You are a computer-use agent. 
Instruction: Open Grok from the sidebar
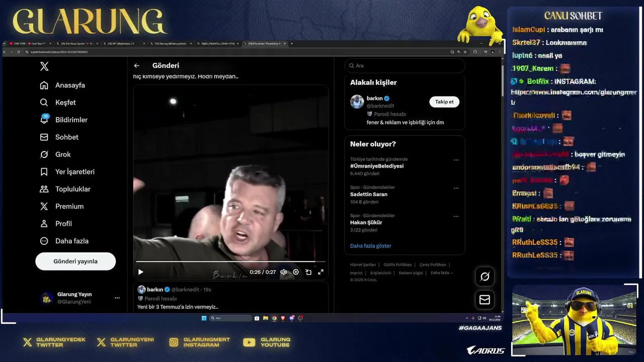(56, 154)
